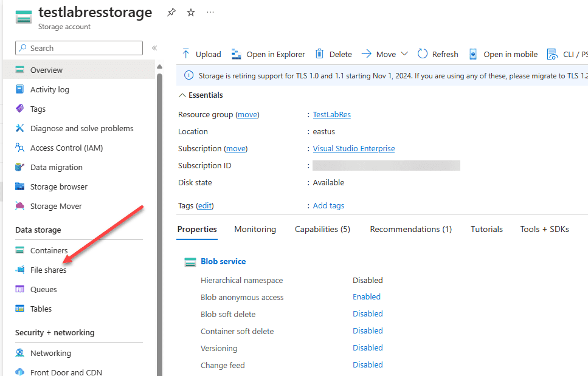Click the Delete trash can icon
This screenshot has height=376, width=588.
tap(319, 54)
